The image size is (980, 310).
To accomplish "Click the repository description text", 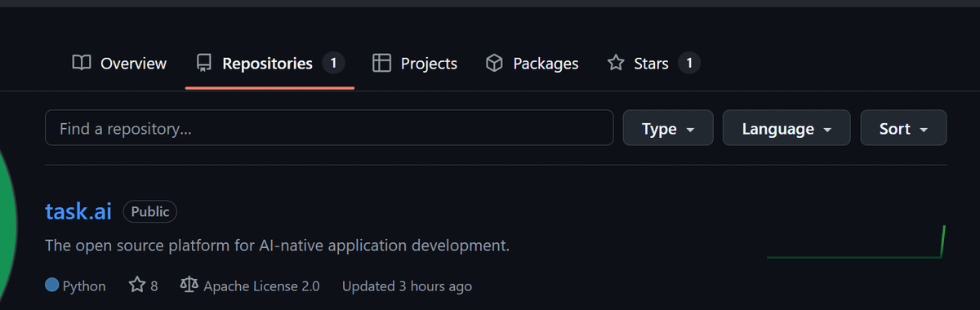I will (x=278, y=246).
